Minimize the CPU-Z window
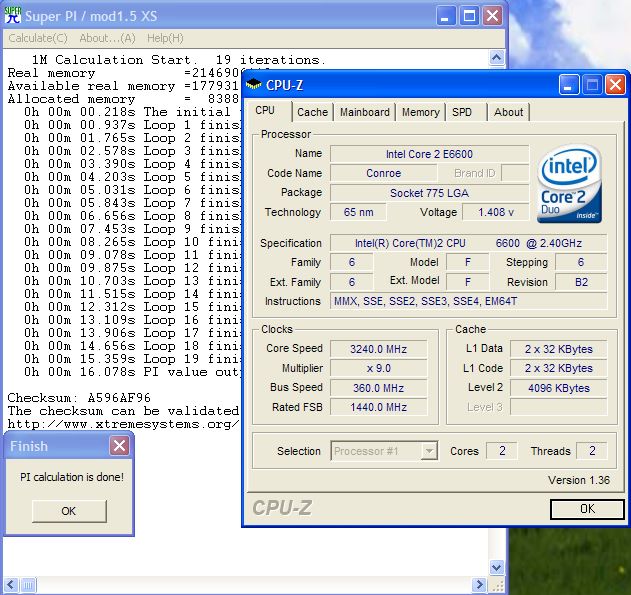This screenshot has width=631, height=595. [568, 85]
